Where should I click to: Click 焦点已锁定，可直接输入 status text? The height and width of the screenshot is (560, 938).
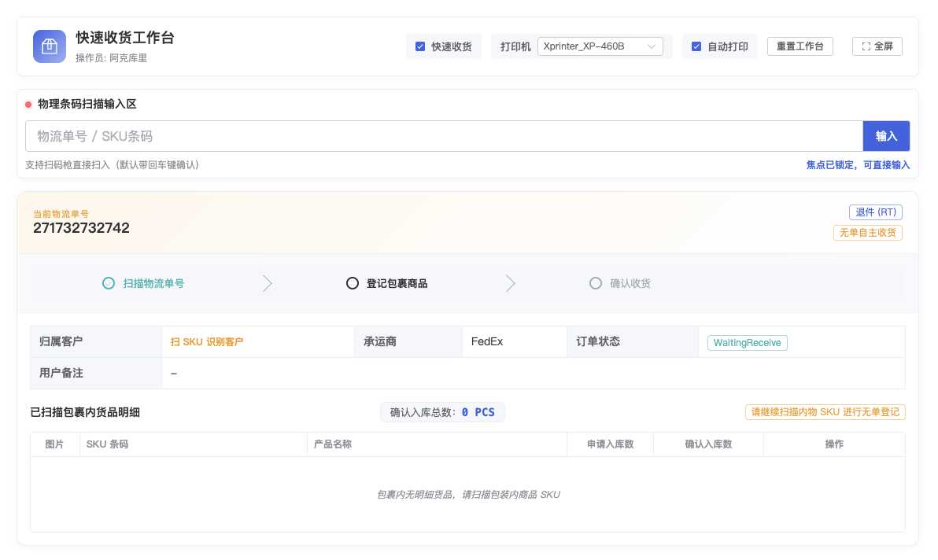tap(858, 165)
